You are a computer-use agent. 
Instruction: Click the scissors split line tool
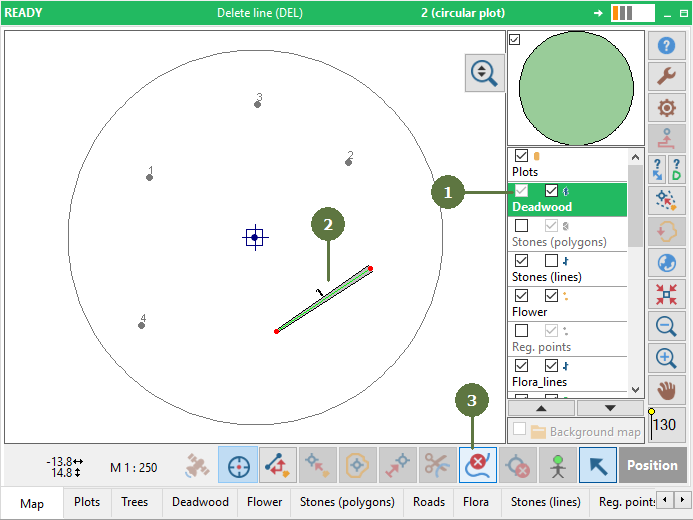[438, 465]
